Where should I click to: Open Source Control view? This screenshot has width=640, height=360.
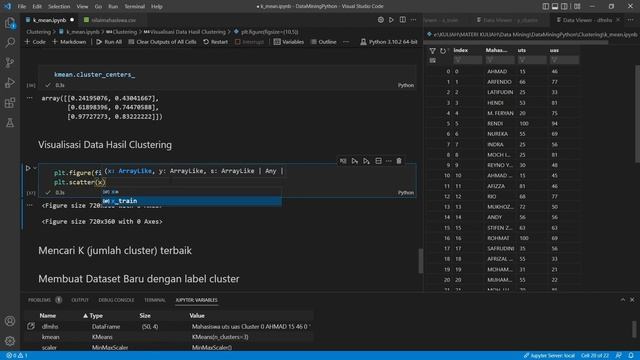[10, 62]
